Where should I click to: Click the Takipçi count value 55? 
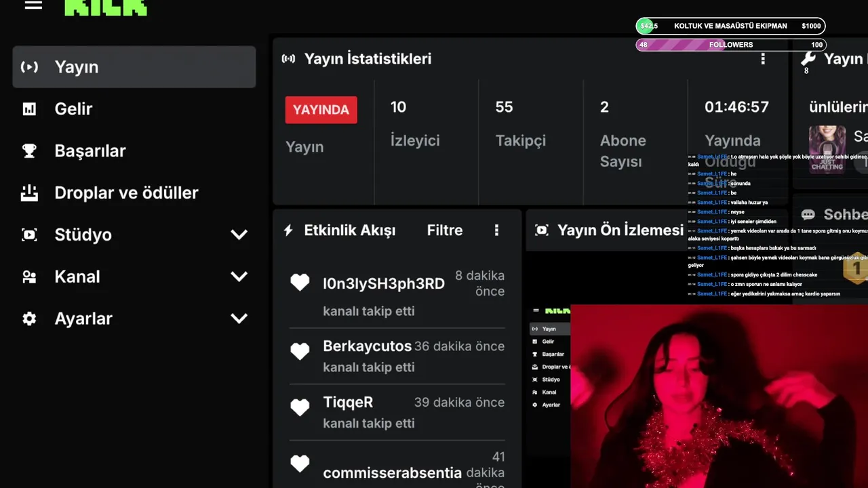pos(504,107)
